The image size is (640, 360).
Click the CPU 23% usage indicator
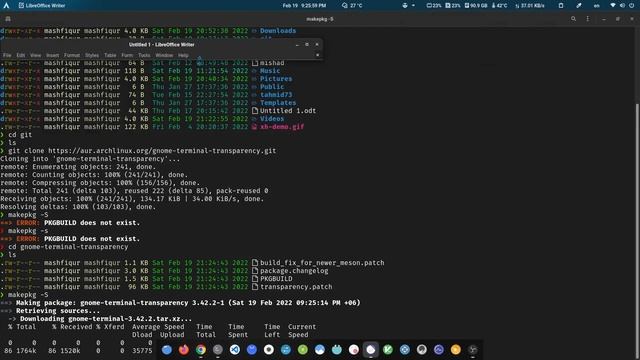pos(434,5)
